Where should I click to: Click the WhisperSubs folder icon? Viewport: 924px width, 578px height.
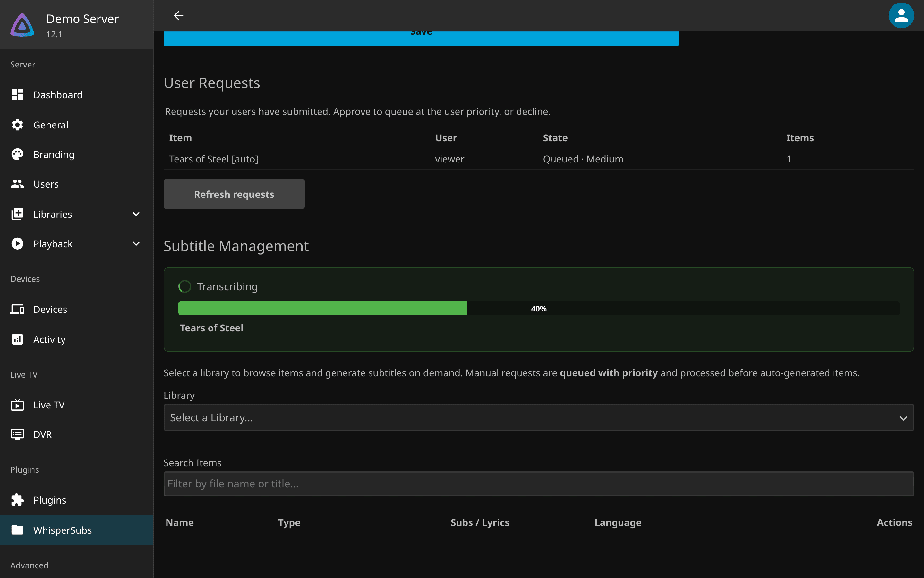17,530
